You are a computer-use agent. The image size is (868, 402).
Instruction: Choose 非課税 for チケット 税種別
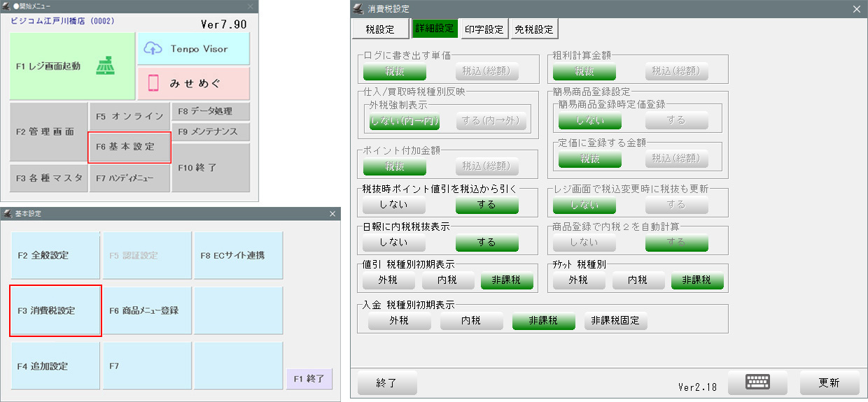pos(697,280)
